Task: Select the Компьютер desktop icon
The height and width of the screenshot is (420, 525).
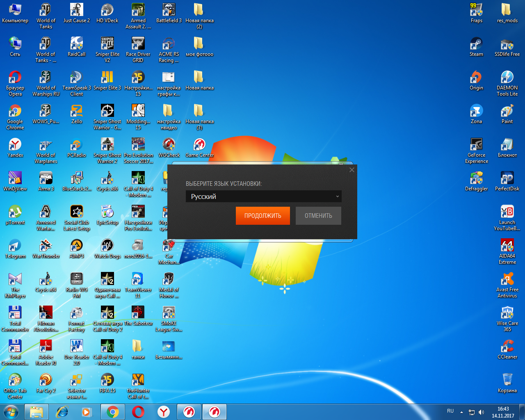Action: (15, 13)
